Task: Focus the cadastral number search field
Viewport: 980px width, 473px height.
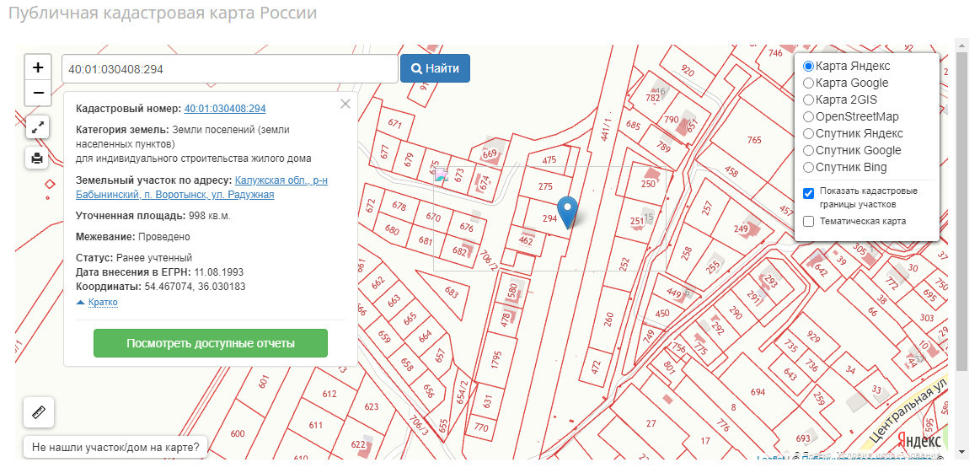Action: tap(230, 69)
